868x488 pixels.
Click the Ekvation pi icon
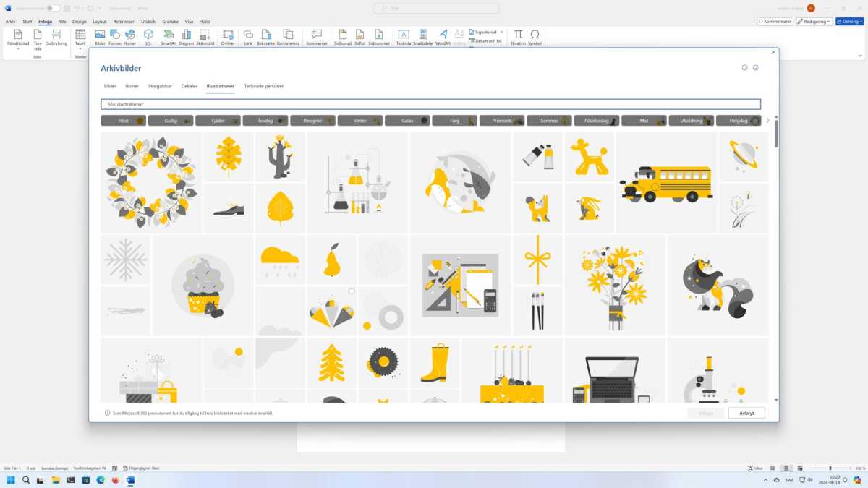pyautogui.click(x=518, y=37)
